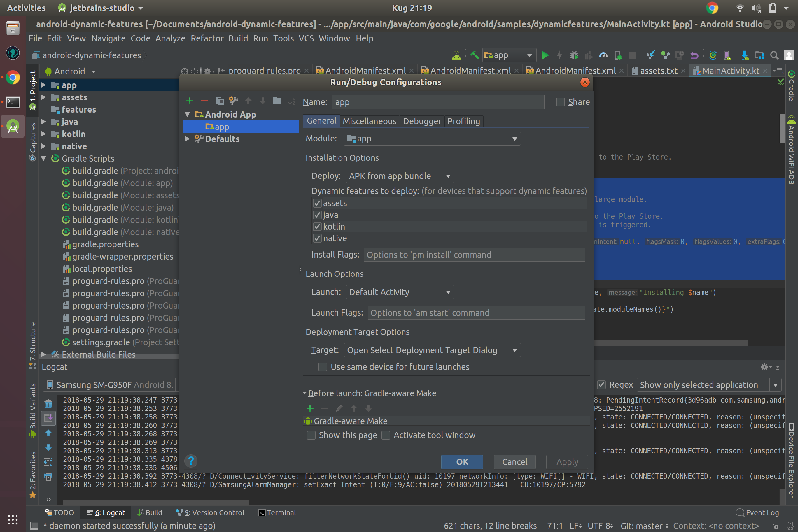798x532 pixels.
Task: Click the Install Flags input field
Action: (x=474, y=254)
